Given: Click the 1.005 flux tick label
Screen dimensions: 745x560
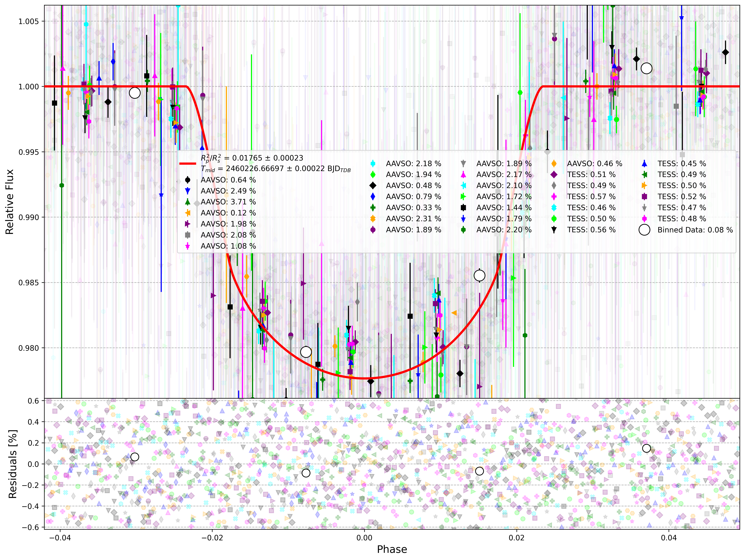Looking at the screenshot, I should coord(29,22).
